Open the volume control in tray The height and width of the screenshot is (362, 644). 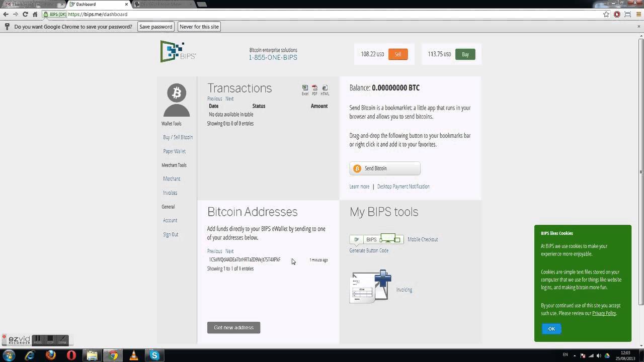point(599,355)
